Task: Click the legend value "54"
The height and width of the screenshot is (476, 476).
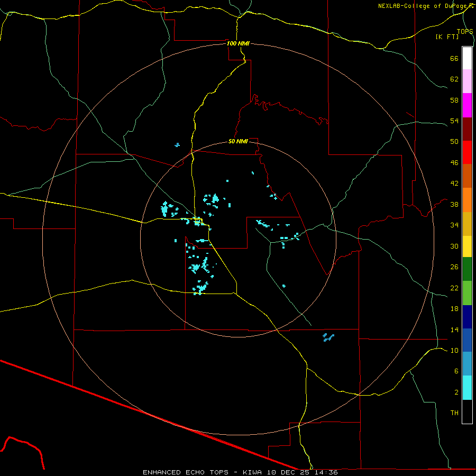Action: [454, 121]
